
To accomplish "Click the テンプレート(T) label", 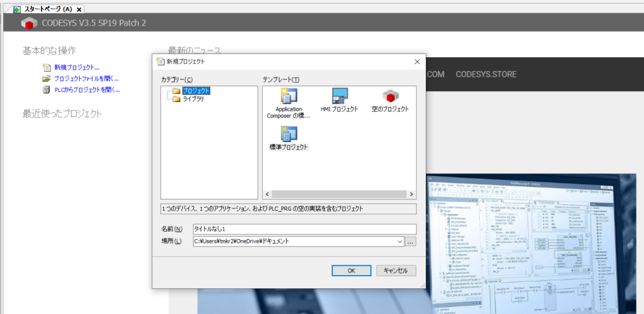I will click(281, 79).
